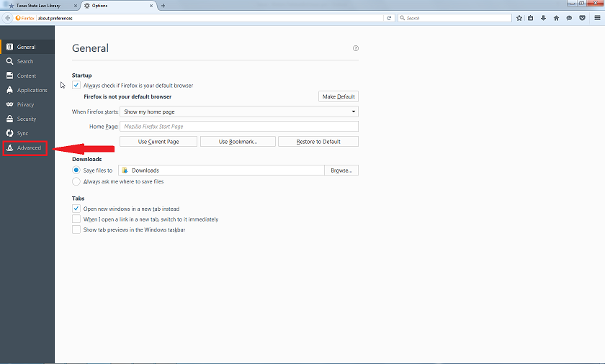Close the Options tab
This screenshot has height=364, width=605.
click(151, 6)
